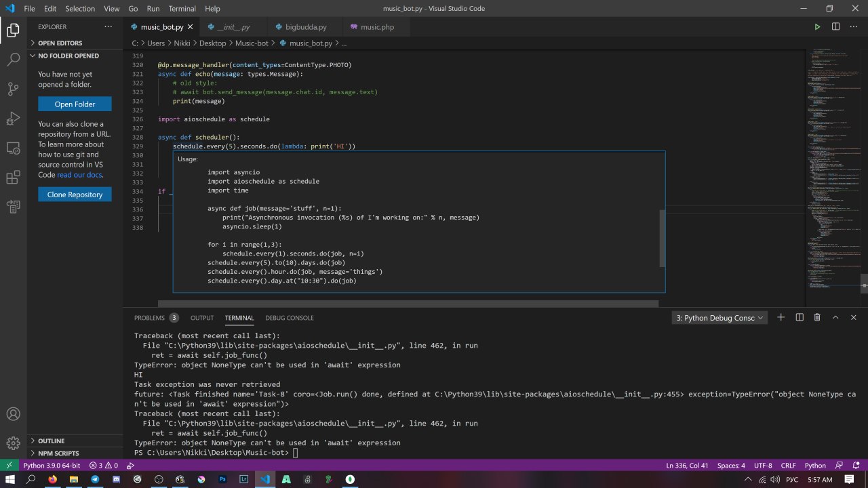Screen dimensions: 868x488
Task: Click the Music-bot breadcrumb segment
Action: pyautogui.click(x=252, y=43)
